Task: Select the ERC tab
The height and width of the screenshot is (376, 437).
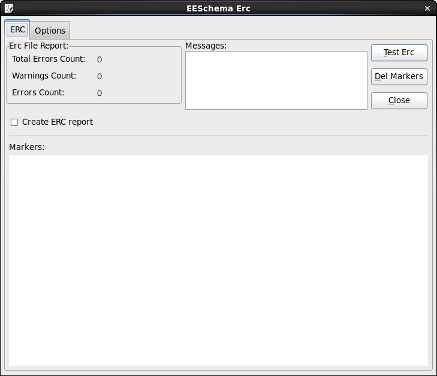Action: click(x=18, y=30)
